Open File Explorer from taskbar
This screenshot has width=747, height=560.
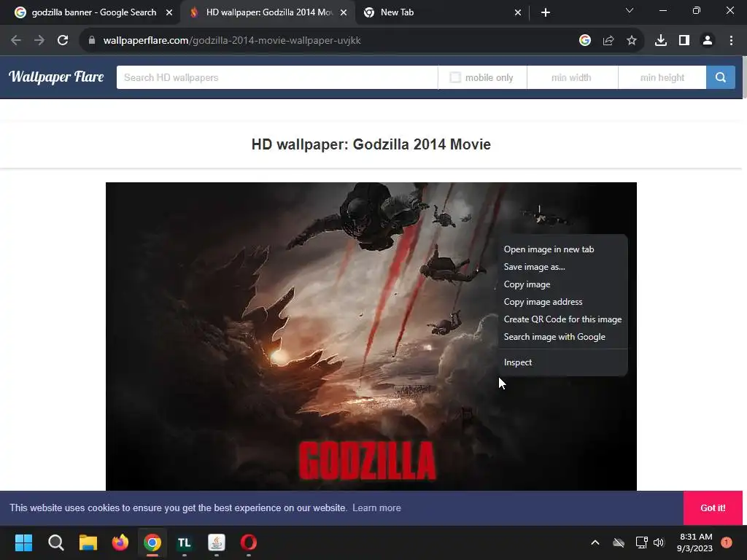point(88,542)
